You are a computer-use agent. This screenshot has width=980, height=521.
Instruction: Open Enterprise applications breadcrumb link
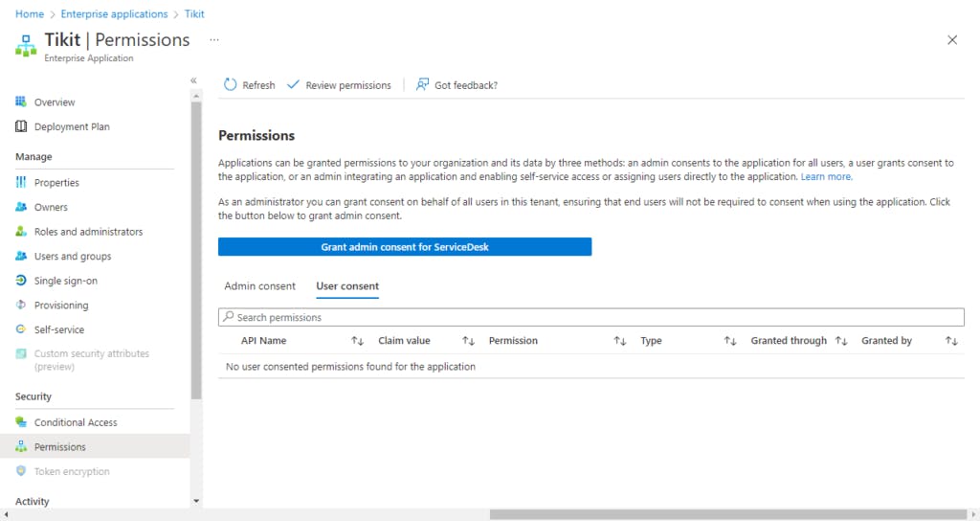(x=115, y=13)
